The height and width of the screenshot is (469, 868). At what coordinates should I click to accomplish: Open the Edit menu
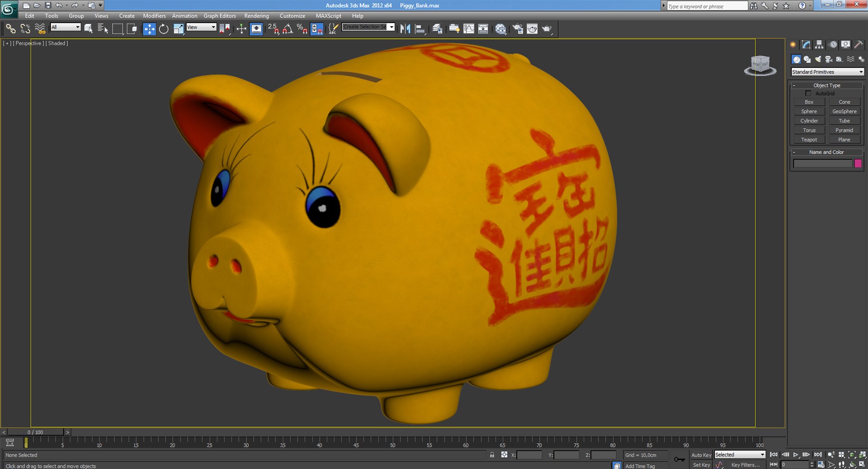click(x=29, y=16)
